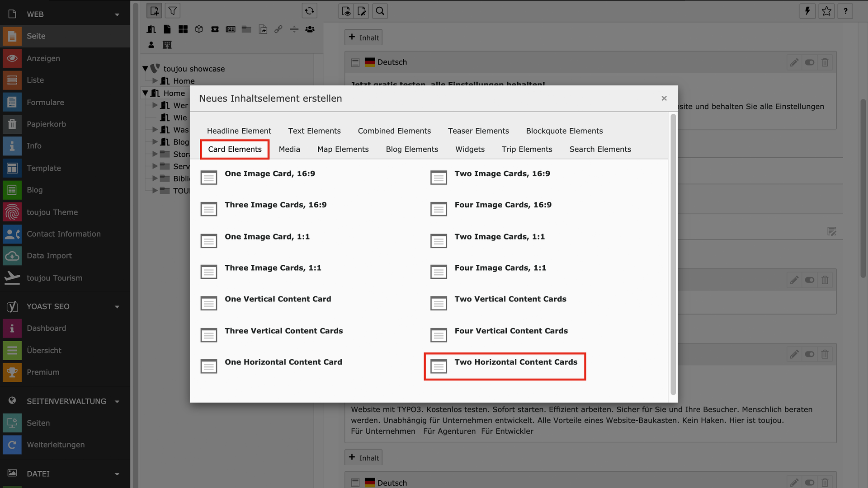Open the Seite module icon
Image resolution: width=868 pixels, height=488 pixels.
(x=12, y=36)
